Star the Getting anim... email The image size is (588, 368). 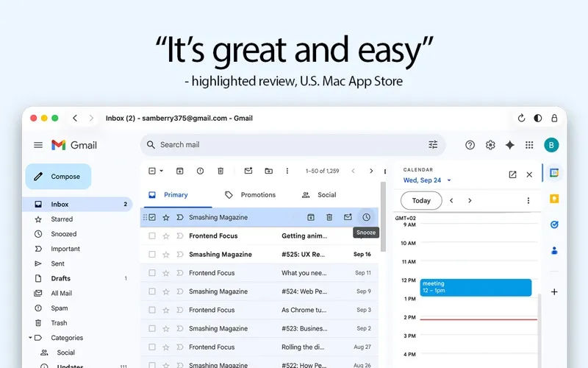166,236
